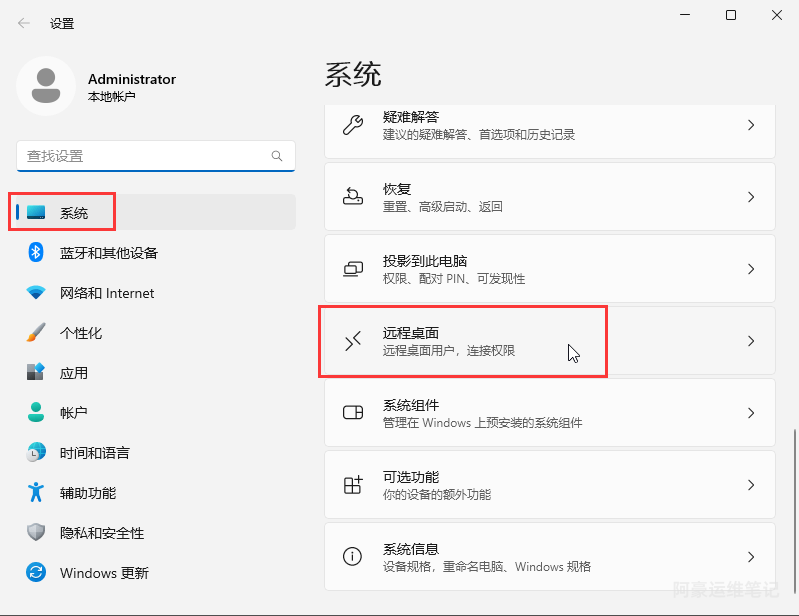Switch to 个性化 settings
This screenshot has height=616, width=799.
[156, 332]
